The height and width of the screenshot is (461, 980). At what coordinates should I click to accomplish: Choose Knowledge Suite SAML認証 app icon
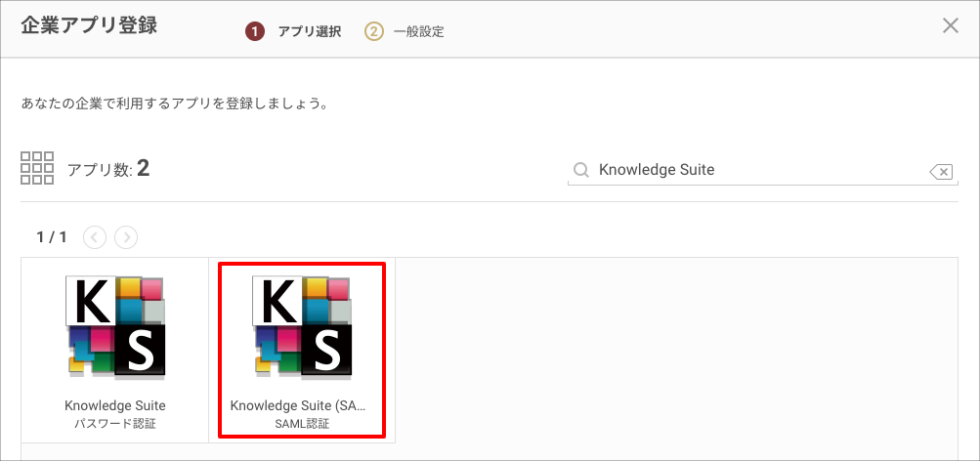coord(302,327)
